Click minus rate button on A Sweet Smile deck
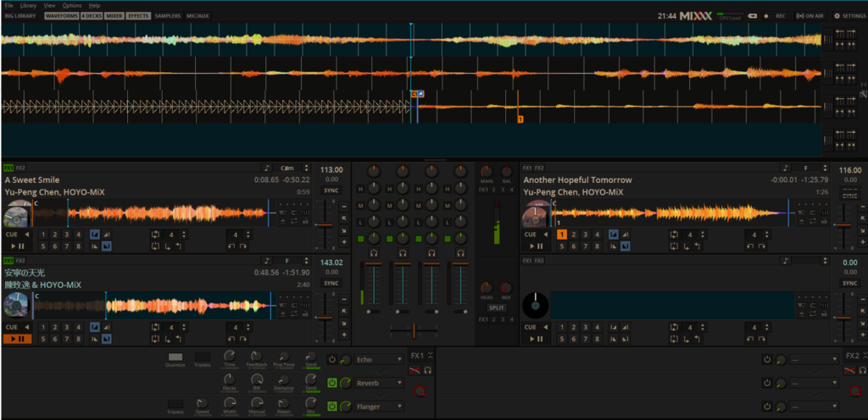 [344, 207]
